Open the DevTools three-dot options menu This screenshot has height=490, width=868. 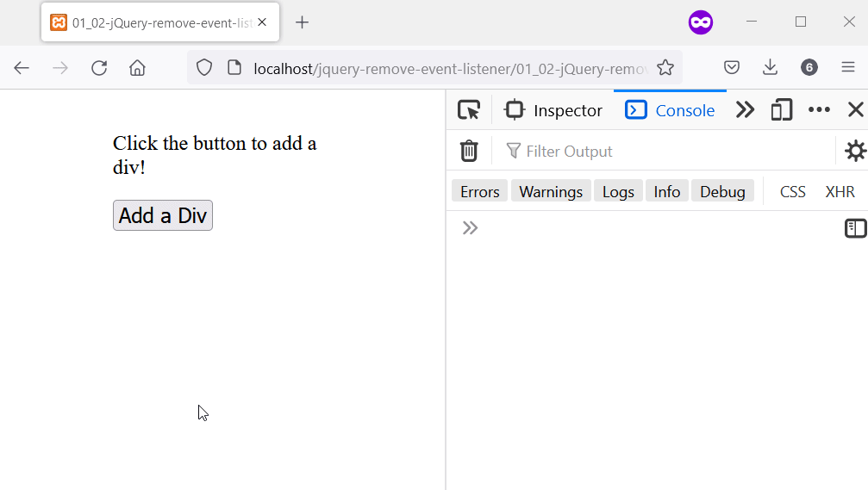tap(819, 110)
